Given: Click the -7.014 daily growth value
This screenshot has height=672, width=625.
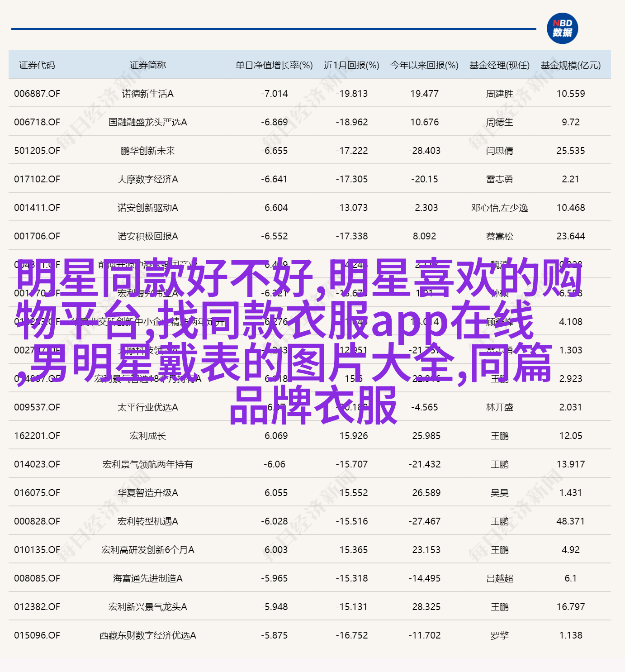Looking at the screenshot, I should click(x=275, y=94).
